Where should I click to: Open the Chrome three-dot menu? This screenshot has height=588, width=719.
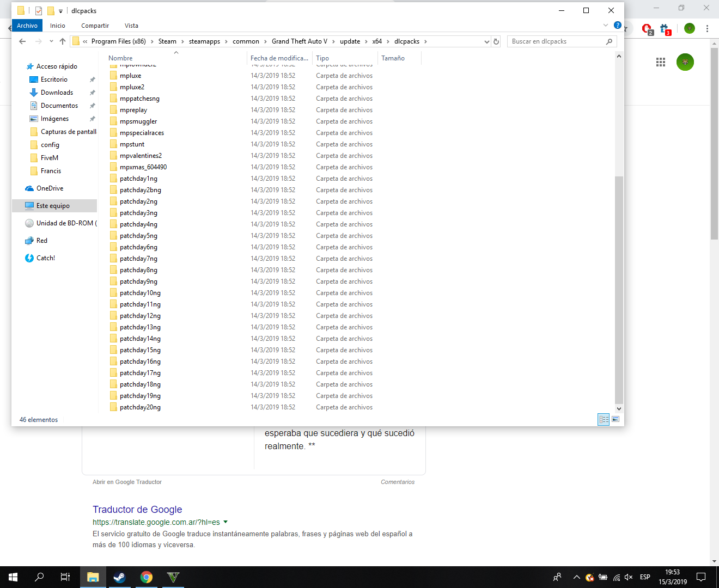point(707,28)
